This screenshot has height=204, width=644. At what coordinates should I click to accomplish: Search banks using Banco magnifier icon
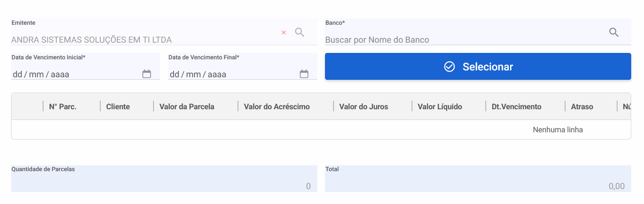click(614, 32)
